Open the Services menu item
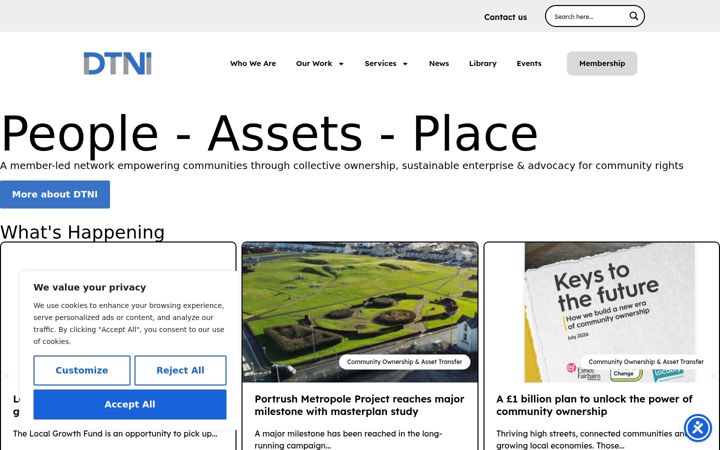 380,63
